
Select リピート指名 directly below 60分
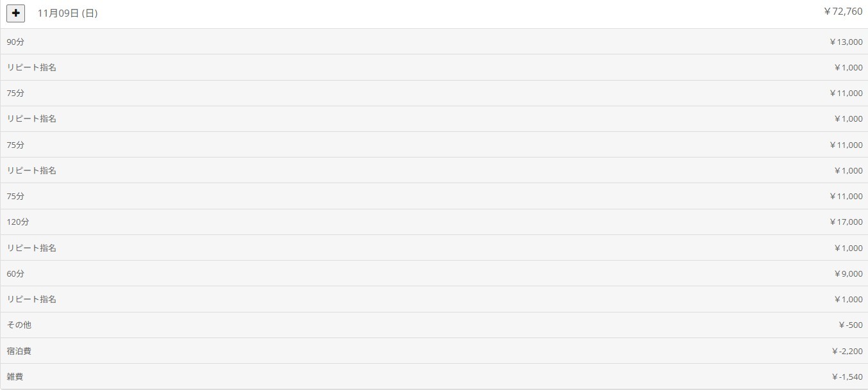31,299
